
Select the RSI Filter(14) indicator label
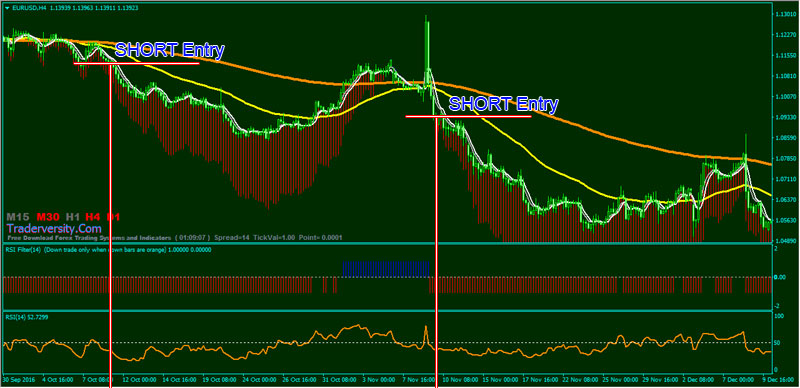pyautogui.click(x=24, y=250)
